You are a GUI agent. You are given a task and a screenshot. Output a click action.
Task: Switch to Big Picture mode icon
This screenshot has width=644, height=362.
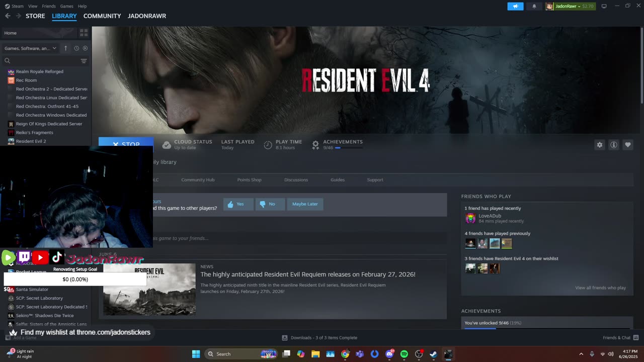pos(604,6)
